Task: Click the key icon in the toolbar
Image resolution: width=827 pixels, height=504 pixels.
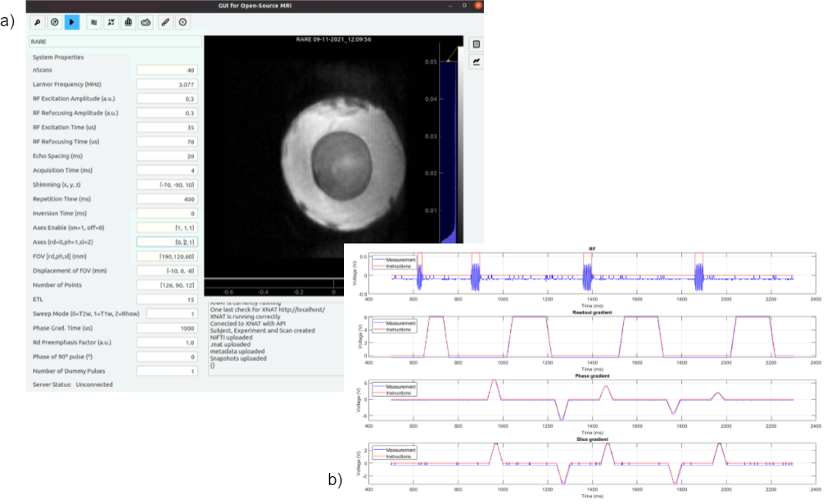Action: click(38, 22)
